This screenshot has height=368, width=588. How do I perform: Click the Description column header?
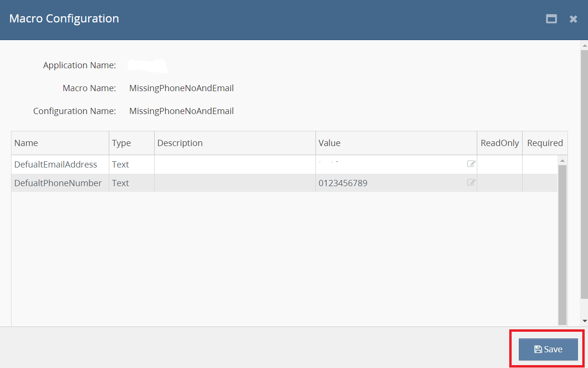tap(235, 143)
